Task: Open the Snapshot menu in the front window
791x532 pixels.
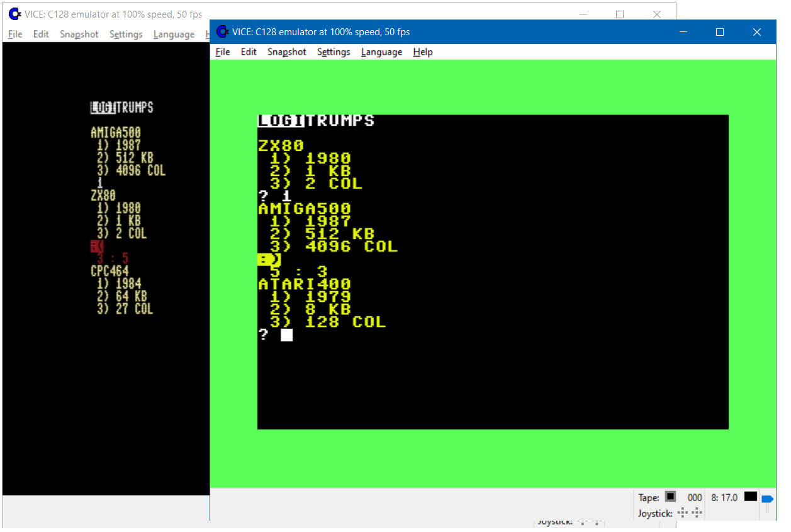Action: pyautogui.click(x=287, y=52)
